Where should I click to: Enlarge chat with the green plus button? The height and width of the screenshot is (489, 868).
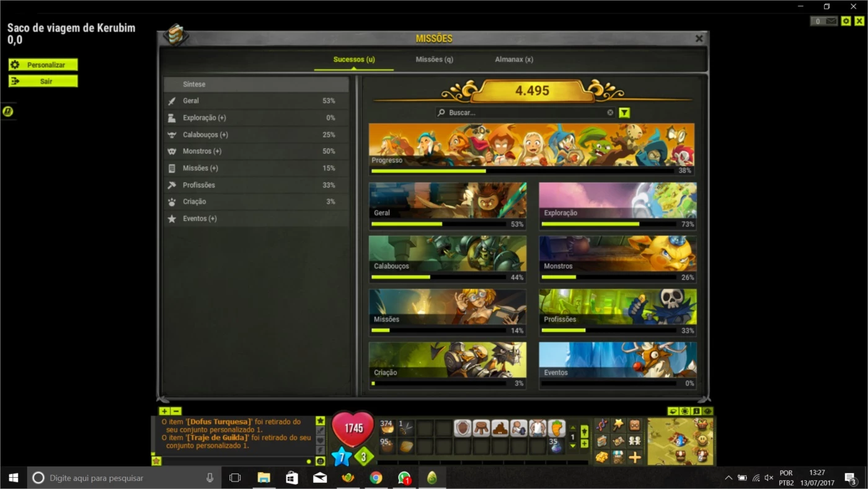(164, 411)
